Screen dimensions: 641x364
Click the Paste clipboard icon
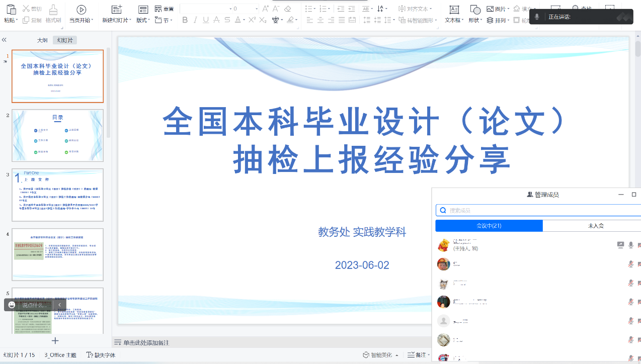[x=10, y=10]
